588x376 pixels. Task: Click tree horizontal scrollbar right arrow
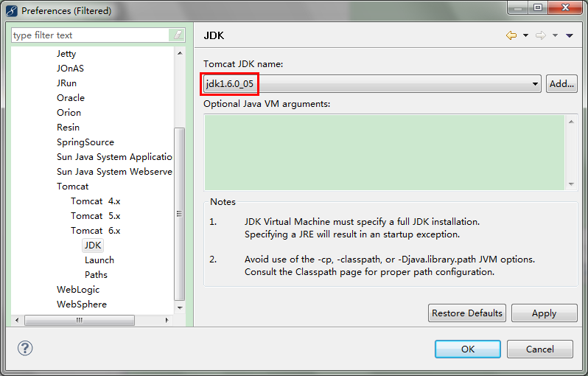tap(167, 320)
